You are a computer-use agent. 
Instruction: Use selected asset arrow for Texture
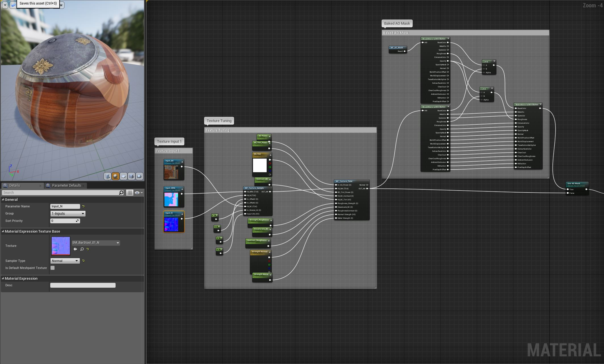(x=75, y=249)
